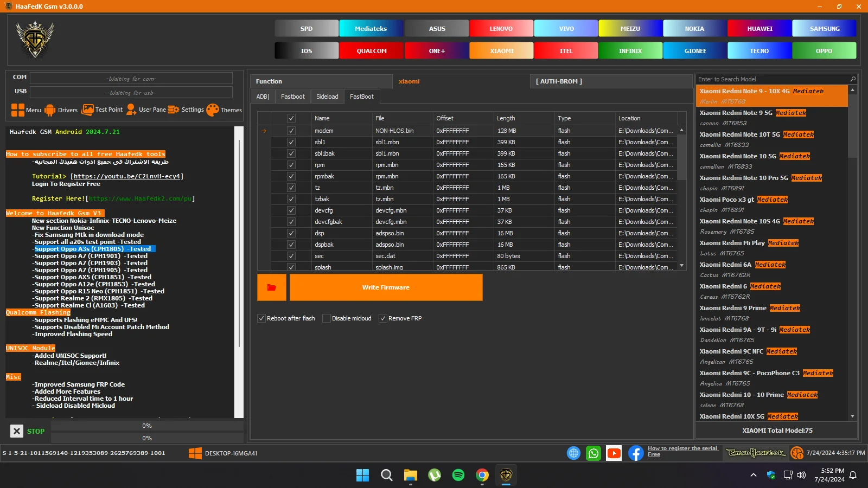868x488 pixels.
Task: Switch to the Fastboot tab
Action: (x=293, y=97)
